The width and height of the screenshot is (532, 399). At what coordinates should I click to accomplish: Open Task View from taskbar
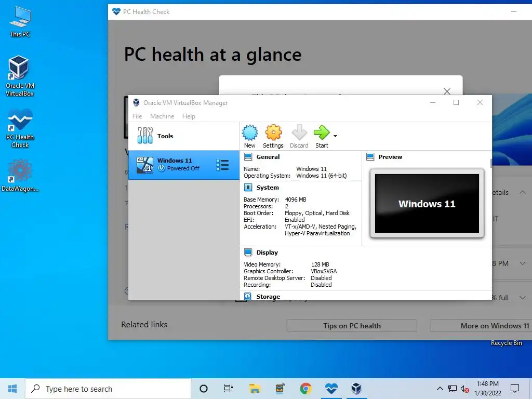coord(229,389)
